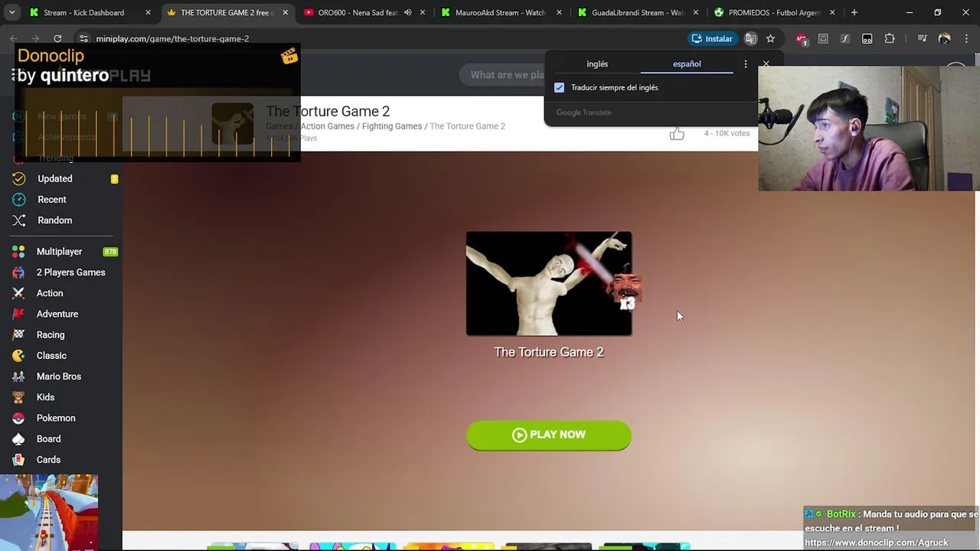Click the Subway Surfers style game ad thumbnail
Viewport: 980px width, 551px height.
(49, 512)
